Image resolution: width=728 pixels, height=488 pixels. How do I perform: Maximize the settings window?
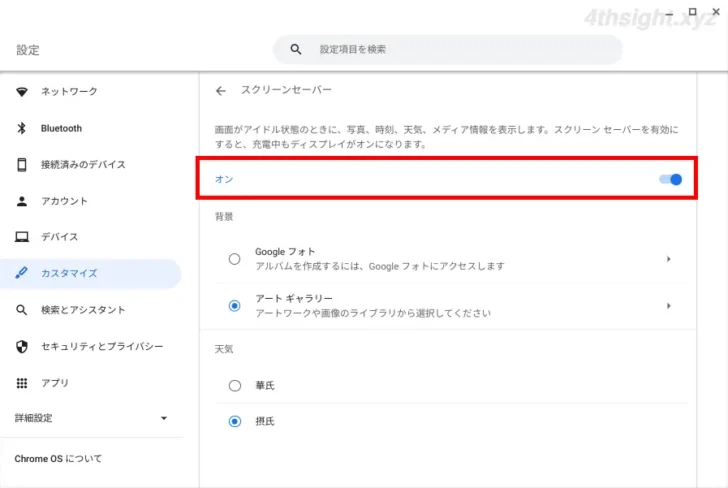692,12
